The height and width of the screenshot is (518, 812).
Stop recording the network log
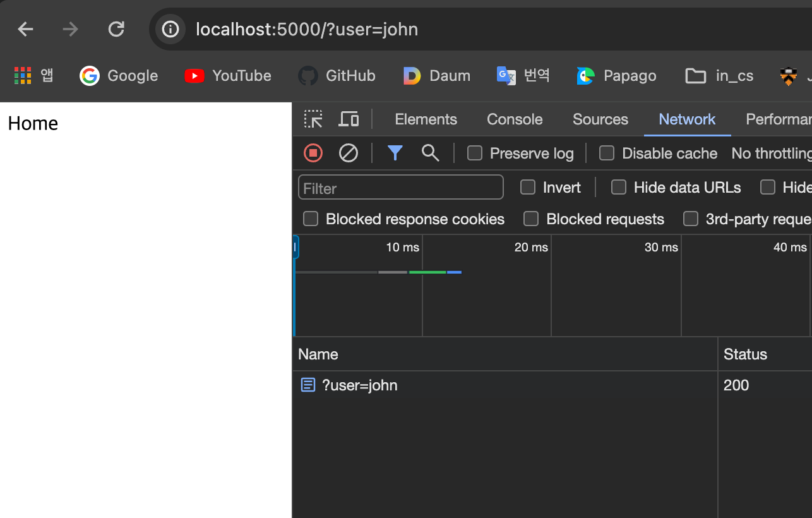pyautogui.click(x=313, y=153)
